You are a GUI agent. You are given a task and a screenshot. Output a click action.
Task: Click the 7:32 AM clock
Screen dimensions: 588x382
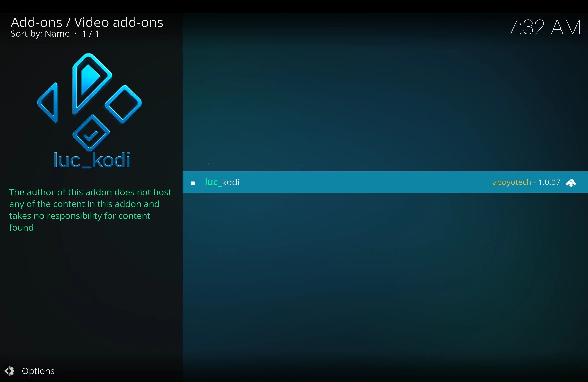tap(544, 27)
